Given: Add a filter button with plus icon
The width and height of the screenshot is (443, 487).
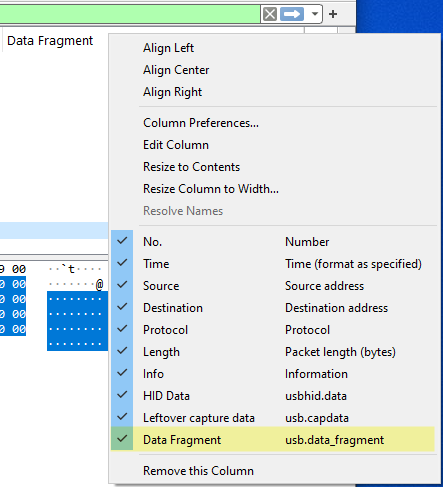Looking at the screenshot, I should click(333, 14).
